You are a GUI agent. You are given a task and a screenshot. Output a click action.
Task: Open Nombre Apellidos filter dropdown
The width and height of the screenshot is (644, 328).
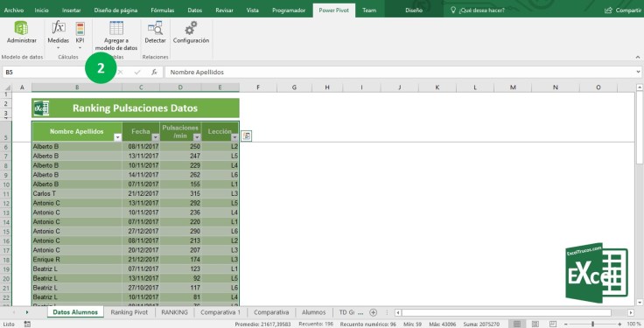[x=117, y=137]
